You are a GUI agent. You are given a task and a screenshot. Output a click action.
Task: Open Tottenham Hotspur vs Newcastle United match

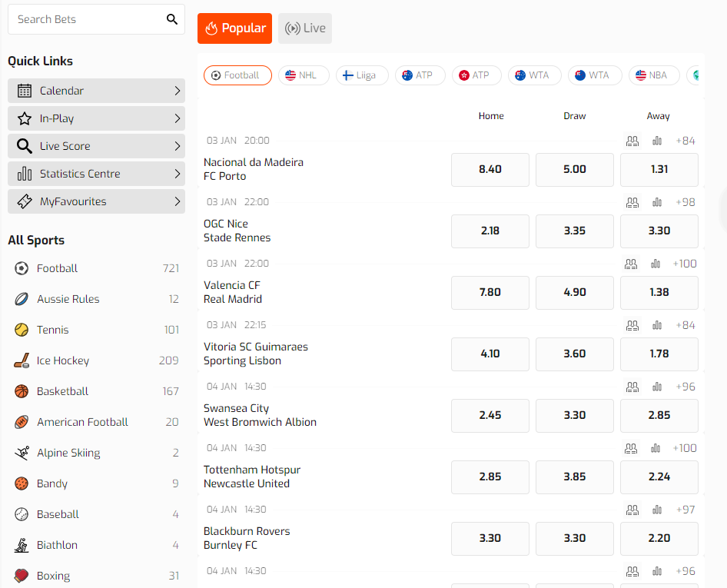point(252,477)
